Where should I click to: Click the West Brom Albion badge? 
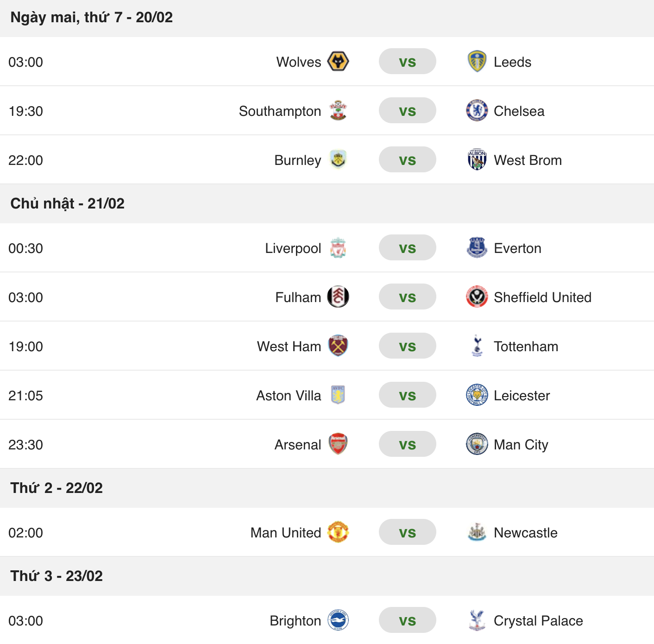coord(477,160)
